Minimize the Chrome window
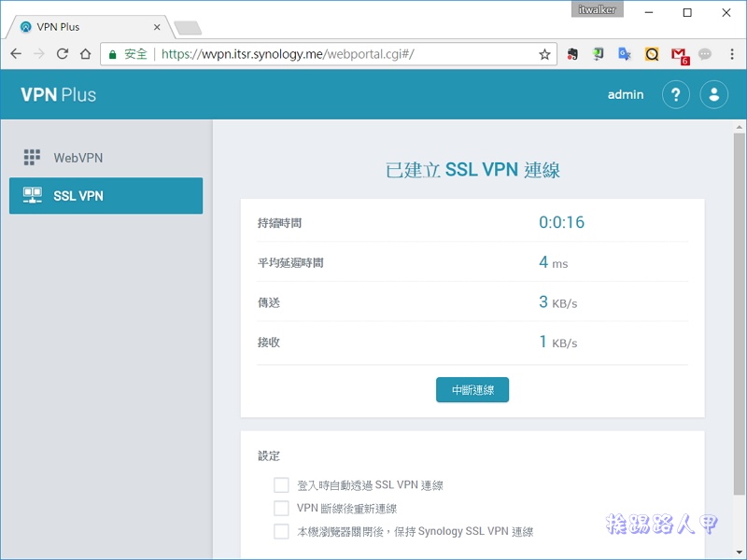The height and width of the screenshot is (560, 747). [649, 12]
